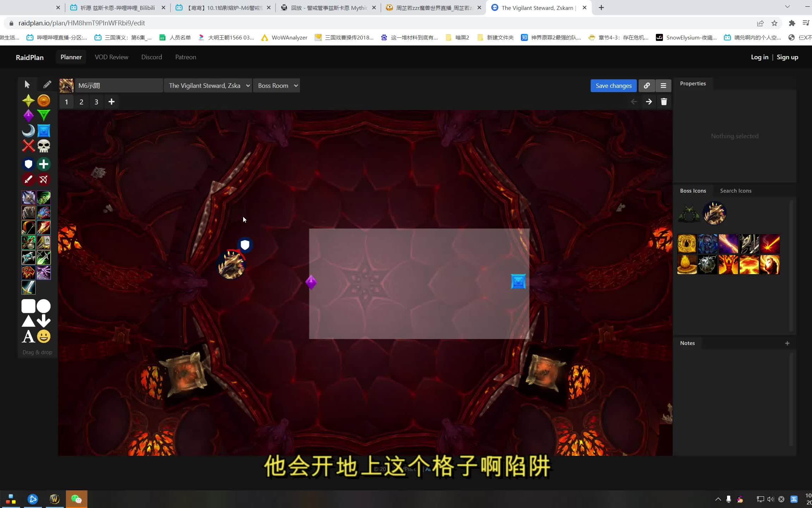Toggle to step 3 of the plan
The height and width of the screenshot is (508, 812).
click(96, 101)
